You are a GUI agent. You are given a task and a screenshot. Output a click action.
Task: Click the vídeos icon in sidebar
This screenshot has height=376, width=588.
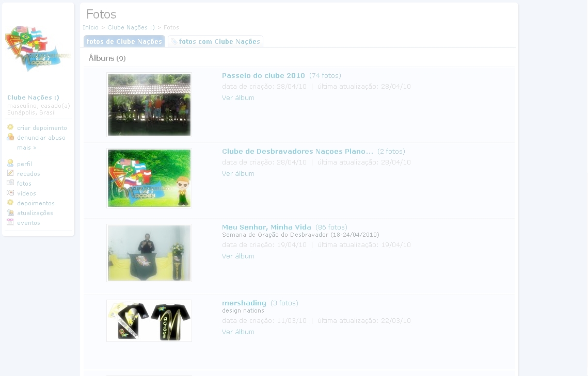click(x=10, y=193)
